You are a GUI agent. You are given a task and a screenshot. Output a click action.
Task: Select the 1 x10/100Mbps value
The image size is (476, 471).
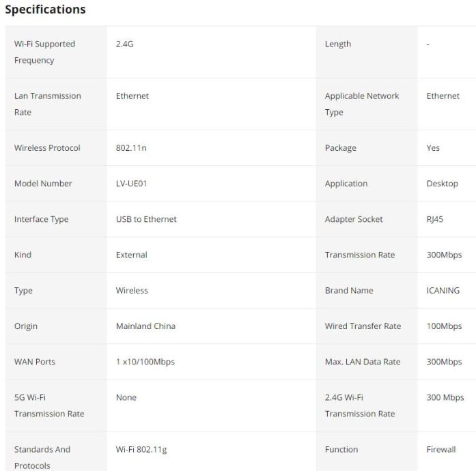pyautogui.click(x=145, y=362)
